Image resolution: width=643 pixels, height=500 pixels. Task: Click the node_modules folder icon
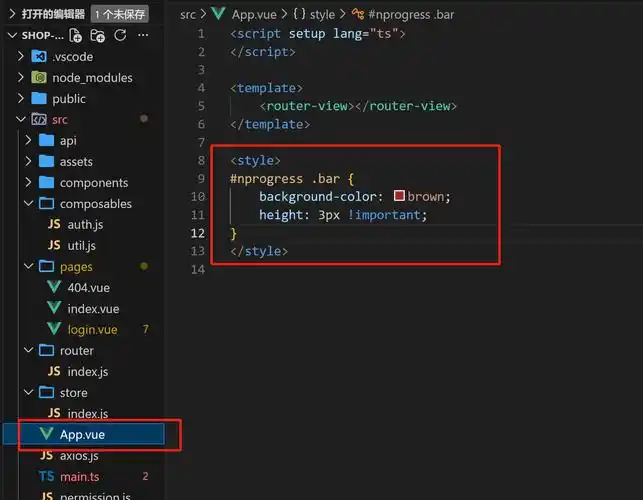[x=39, y=77]
